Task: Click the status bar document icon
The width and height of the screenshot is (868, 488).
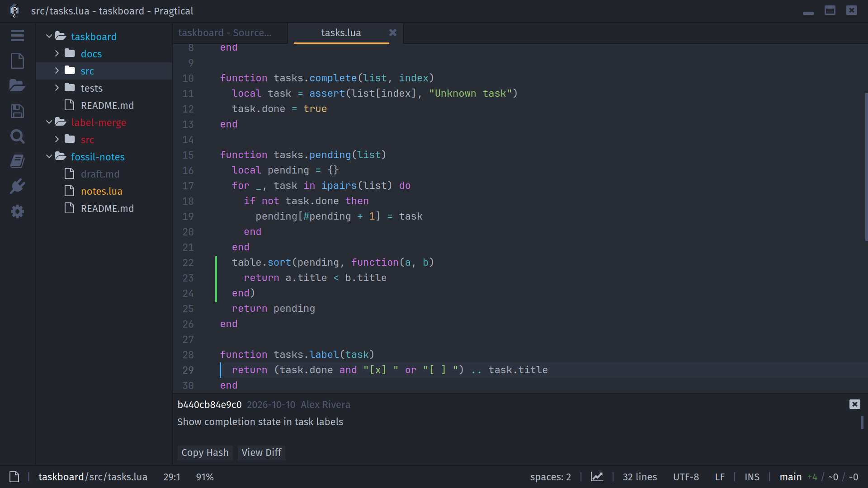Action: click(14, 477)
